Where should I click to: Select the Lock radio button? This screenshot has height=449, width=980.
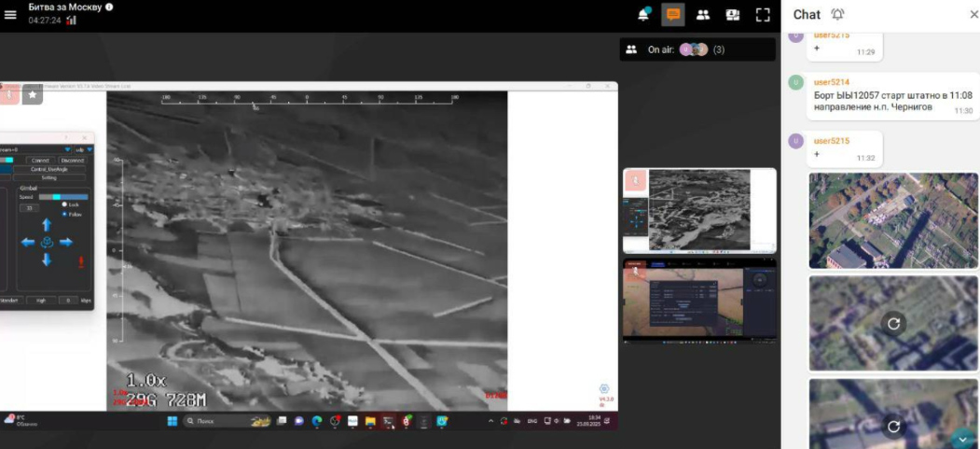pyautogui.click(x=64, y=204)
